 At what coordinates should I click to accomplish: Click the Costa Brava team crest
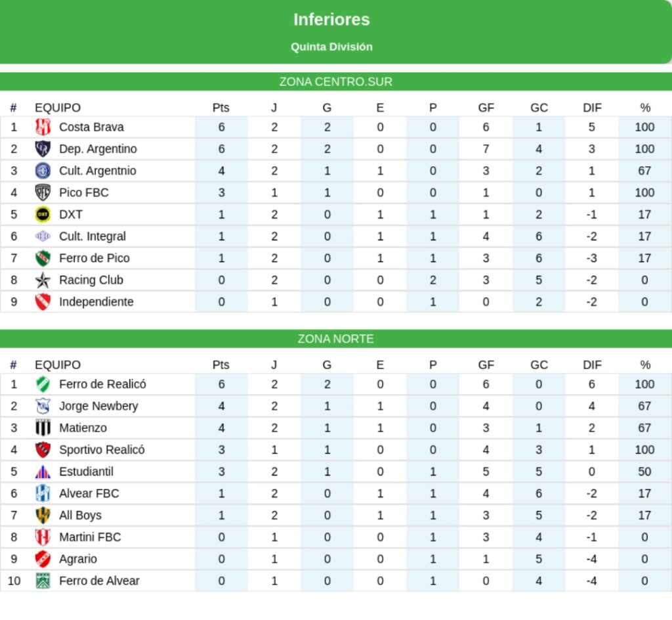[x=43, y=127]
